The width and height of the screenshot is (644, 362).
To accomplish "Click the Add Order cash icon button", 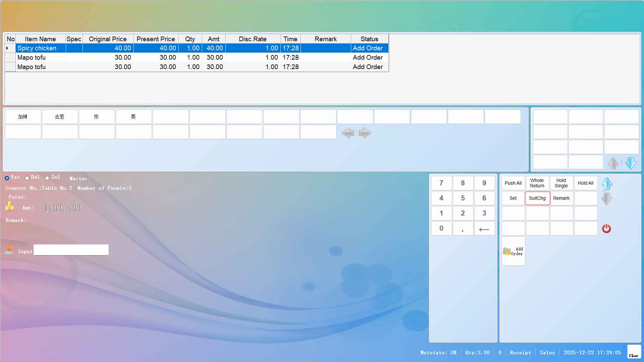I will (513, 251).
